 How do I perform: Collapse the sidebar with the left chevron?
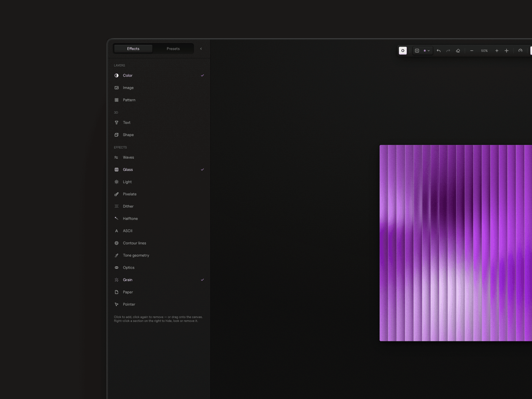[x=201, y=49]
